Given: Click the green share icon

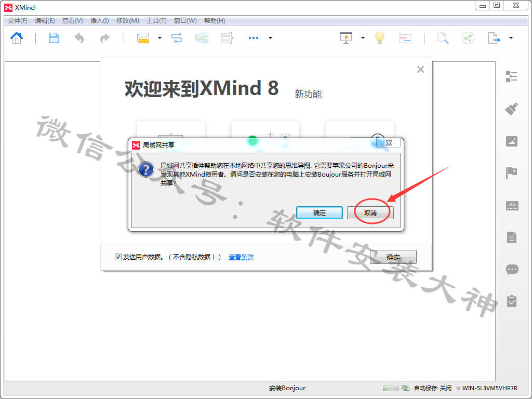Looking at the screenshot, I should (x=468, y=38).
